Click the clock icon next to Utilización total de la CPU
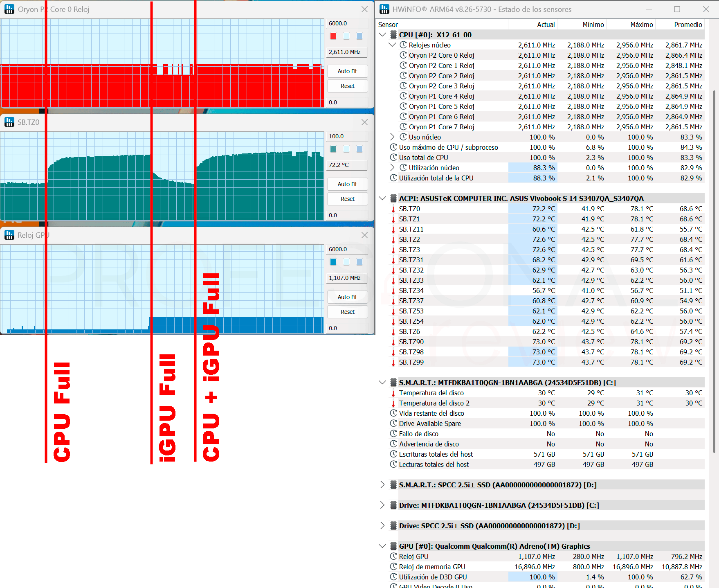The width and height of the screenshot is (719, 588). [393, 178]
